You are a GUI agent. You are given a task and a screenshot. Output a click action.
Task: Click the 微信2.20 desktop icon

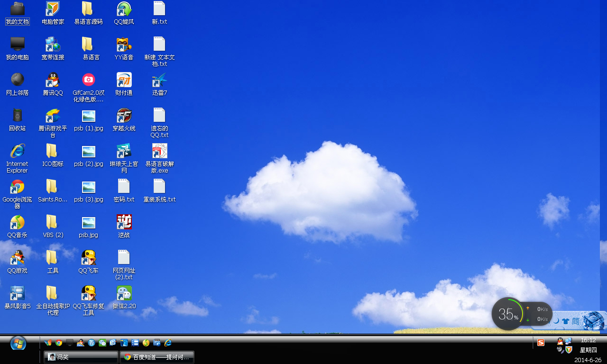[124, 293]
